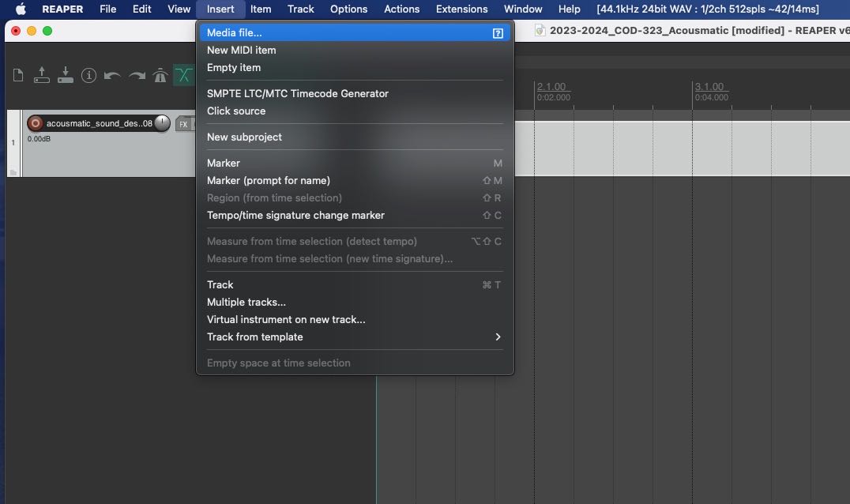850x504 pixels.
Task: Click the Open Project toolbar icon
Action: coord(42,76)
